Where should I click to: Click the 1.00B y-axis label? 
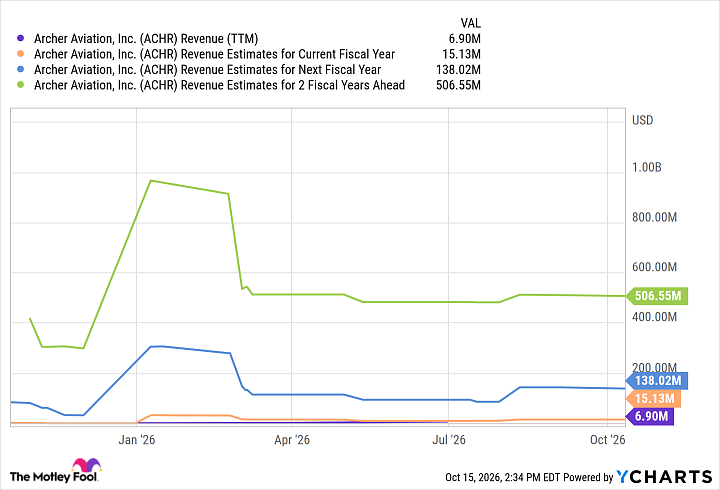coord(647,167)
